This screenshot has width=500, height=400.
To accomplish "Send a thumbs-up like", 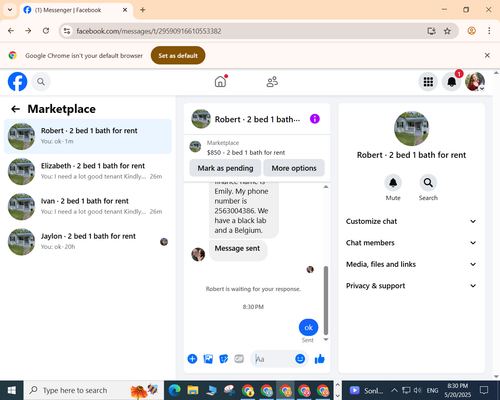I will pos(320,359).
